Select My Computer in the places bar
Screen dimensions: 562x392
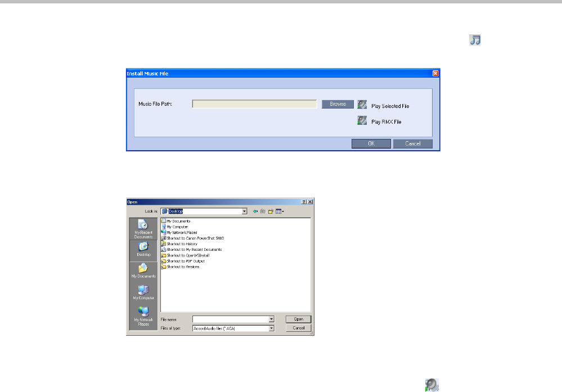click(143, 292)
